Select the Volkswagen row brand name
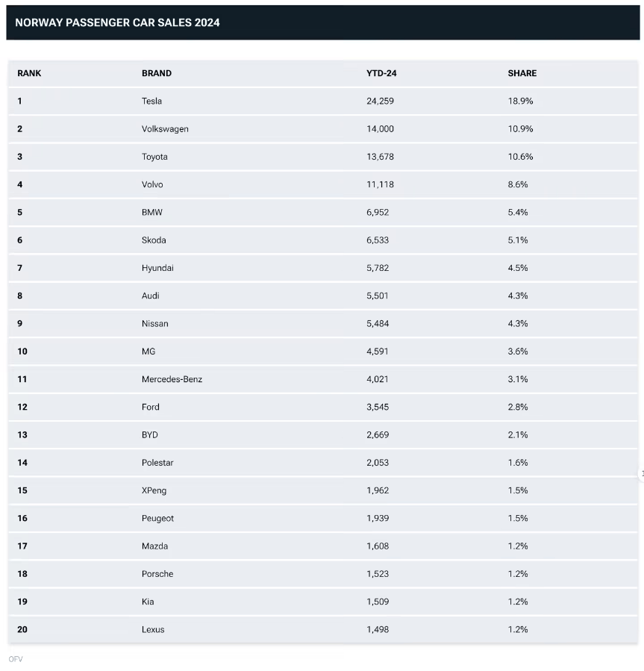 pos(165,129)
